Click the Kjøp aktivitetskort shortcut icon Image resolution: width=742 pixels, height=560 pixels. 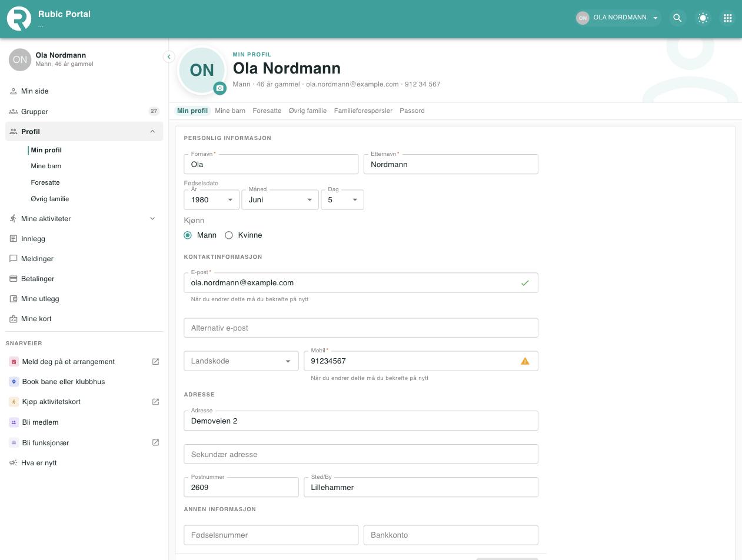tap(14, 402)
